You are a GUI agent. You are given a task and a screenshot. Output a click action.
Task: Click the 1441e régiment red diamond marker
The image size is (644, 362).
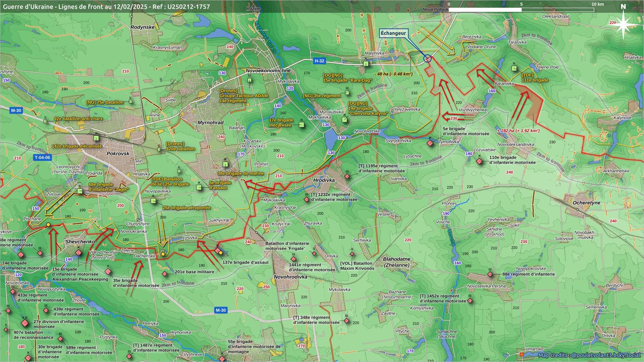(x=293, y=259)
